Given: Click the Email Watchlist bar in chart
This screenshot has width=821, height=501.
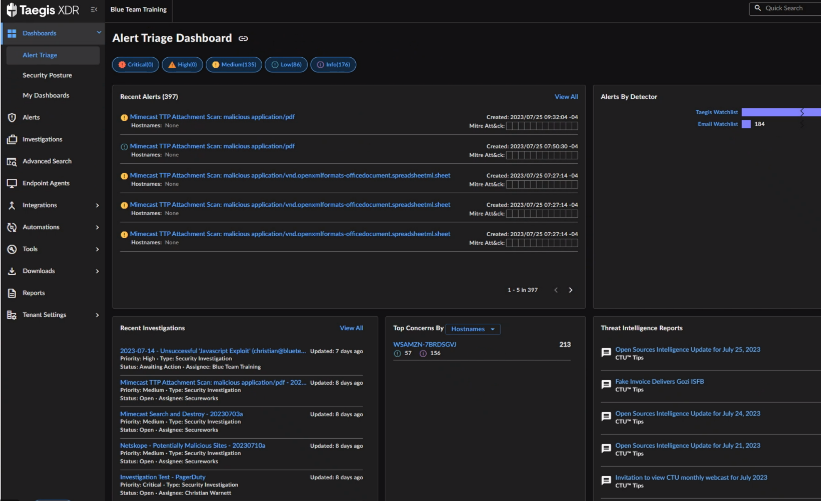Looking at the screenshot, I should coord(746,124).
